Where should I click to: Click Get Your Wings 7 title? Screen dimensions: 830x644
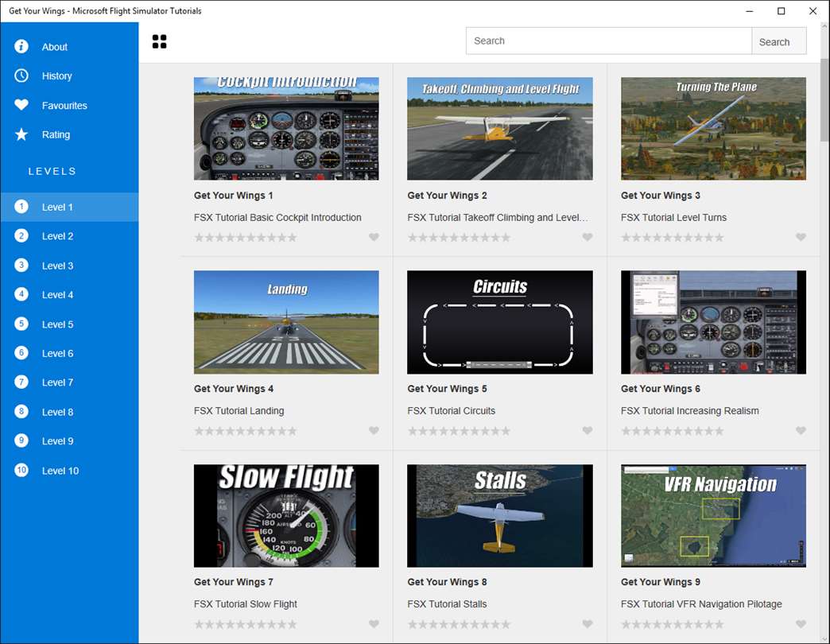pos(234,582)
